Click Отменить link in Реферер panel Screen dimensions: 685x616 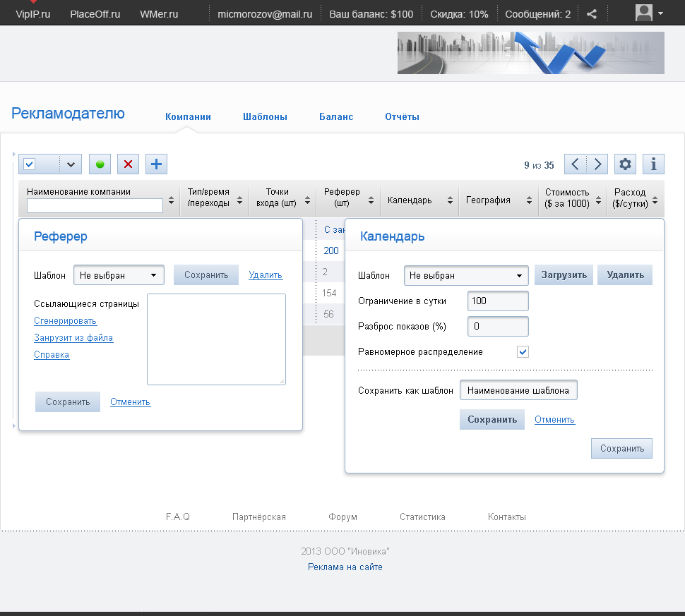[x=130, y=402]
